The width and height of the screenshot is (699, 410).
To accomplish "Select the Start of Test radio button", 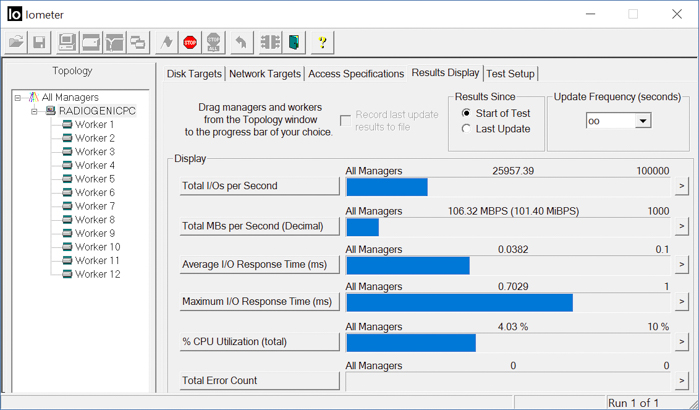I will 467,113.
